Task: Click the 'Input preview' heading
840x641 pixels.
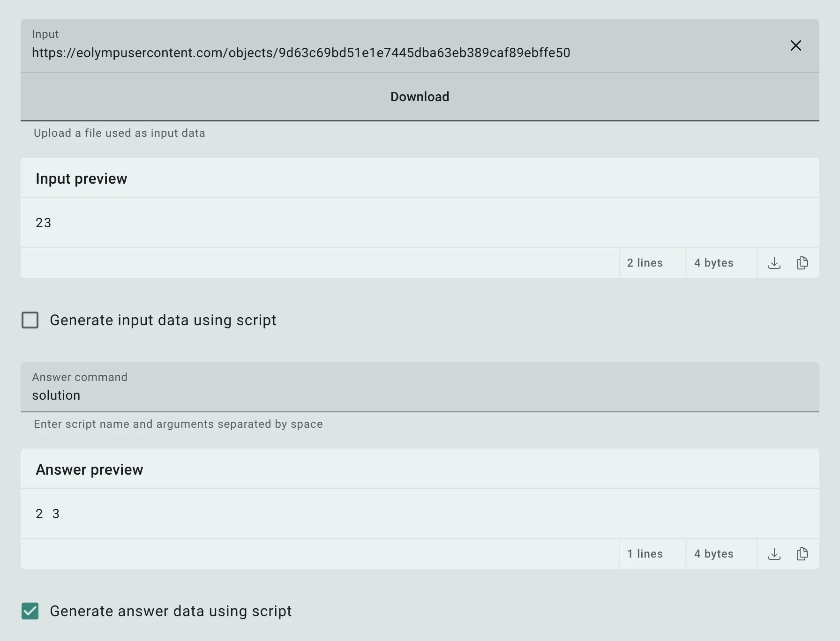Action: (x=81, y=179)
